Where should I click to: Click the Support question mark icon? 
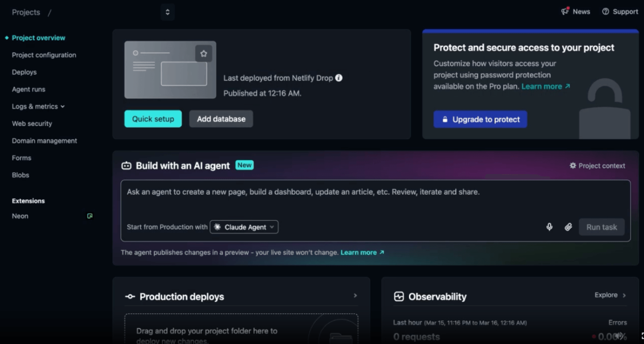click(605, 11)
